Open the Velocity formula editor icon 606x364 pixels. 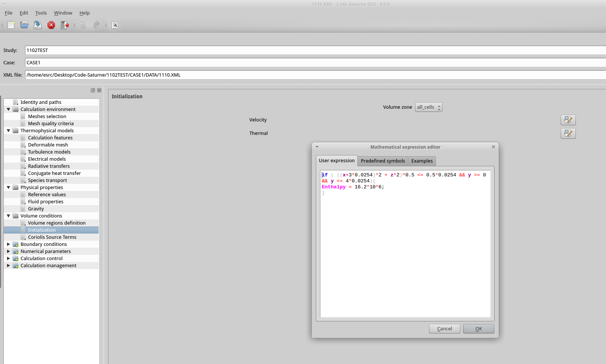[568, 120]
